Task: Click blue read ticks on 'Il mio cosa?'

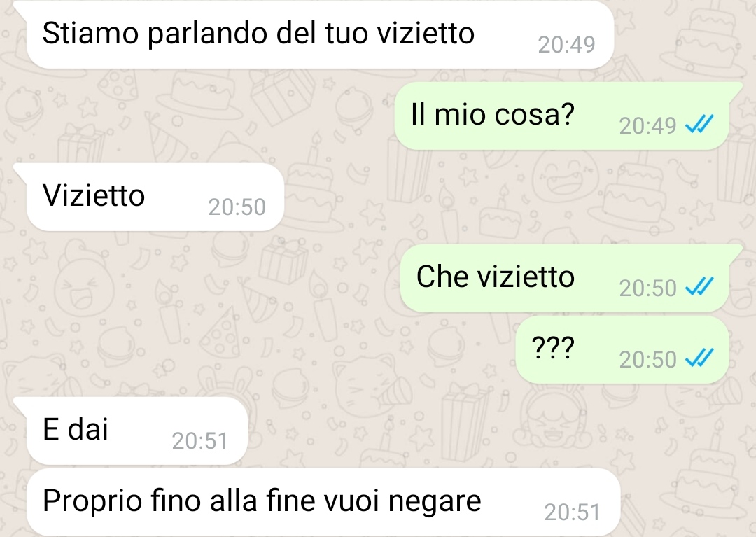Action: tap(699, 125)
